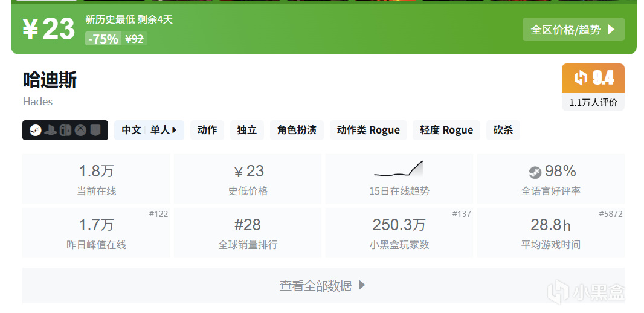Click the Hades English subtitle

click(38, 102)
